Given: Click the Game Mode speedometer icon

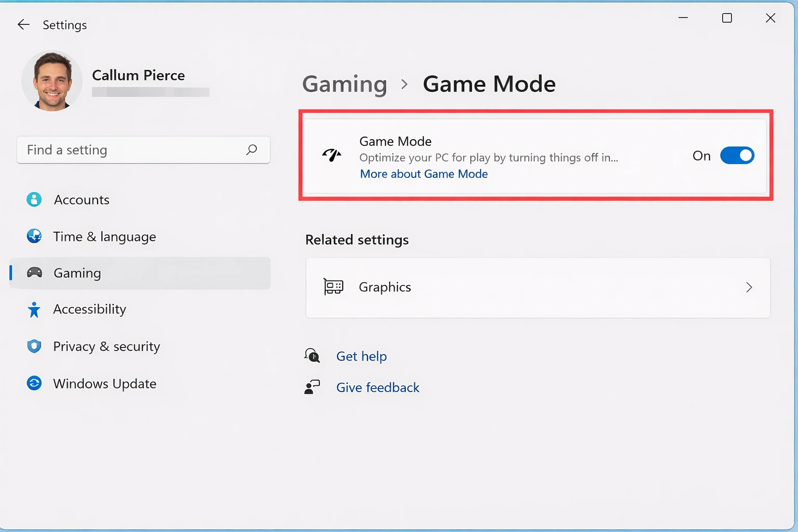Looking at the screenshot, I should pos(332,155).
